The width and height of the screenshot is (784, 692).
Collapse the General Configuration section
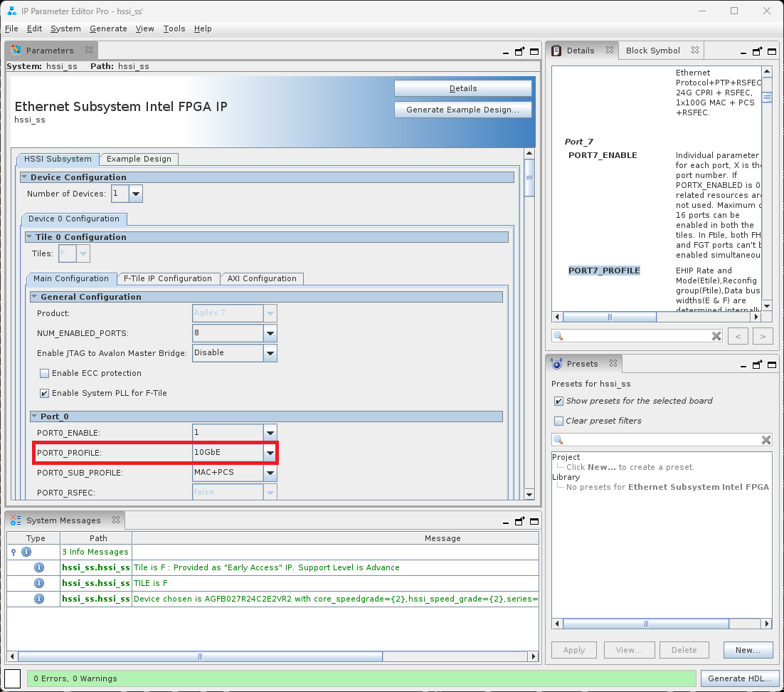point(34,297)
